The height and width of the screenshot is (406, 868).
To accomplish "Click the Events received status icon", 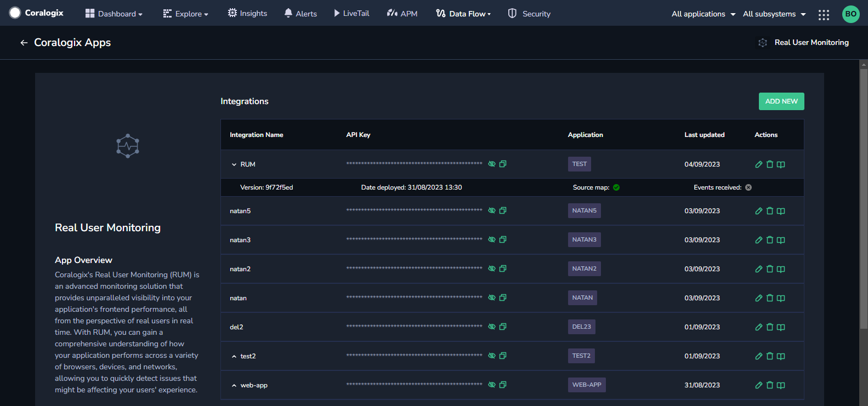I will [748, 187].
